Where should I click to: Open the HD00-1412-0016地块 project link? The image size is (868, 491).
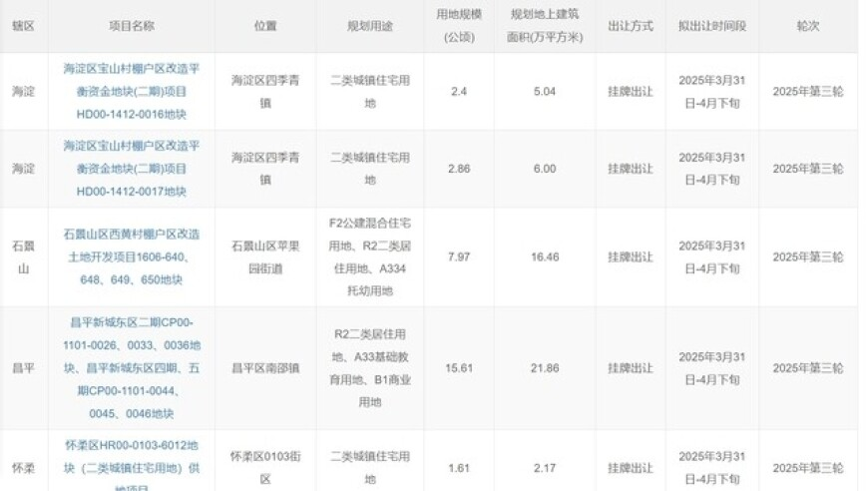[131, 92]
